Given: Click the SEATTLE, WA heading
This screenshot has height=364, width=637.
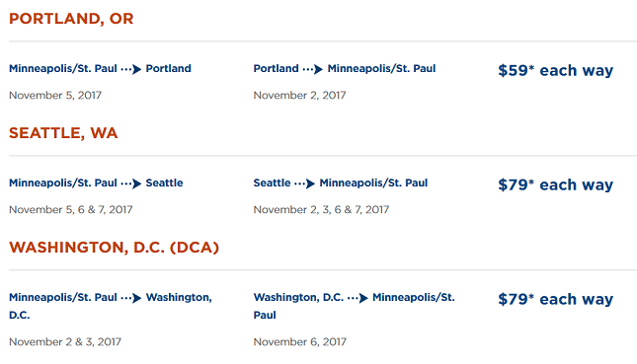Looking at the screenshot, I should click(x=63, y=133).
